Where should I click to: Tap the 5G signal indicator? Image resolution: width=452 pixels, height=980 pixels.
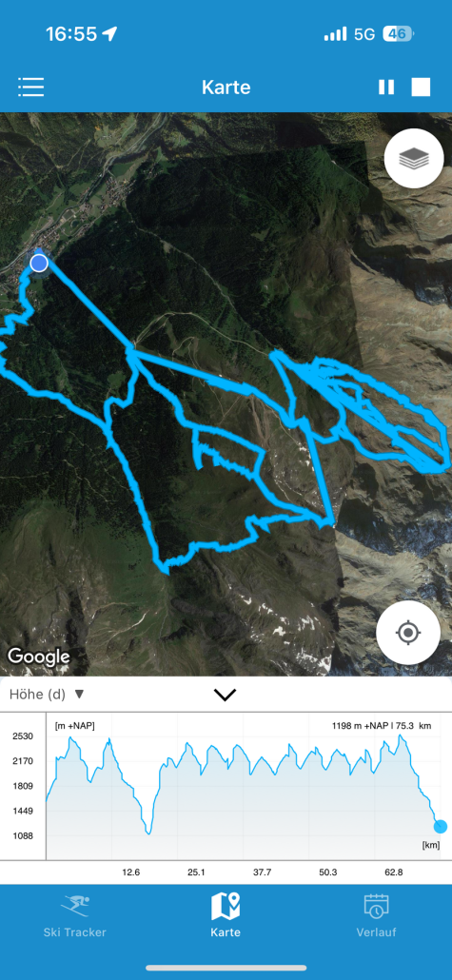pyautogui.click(x=364, y=33)
